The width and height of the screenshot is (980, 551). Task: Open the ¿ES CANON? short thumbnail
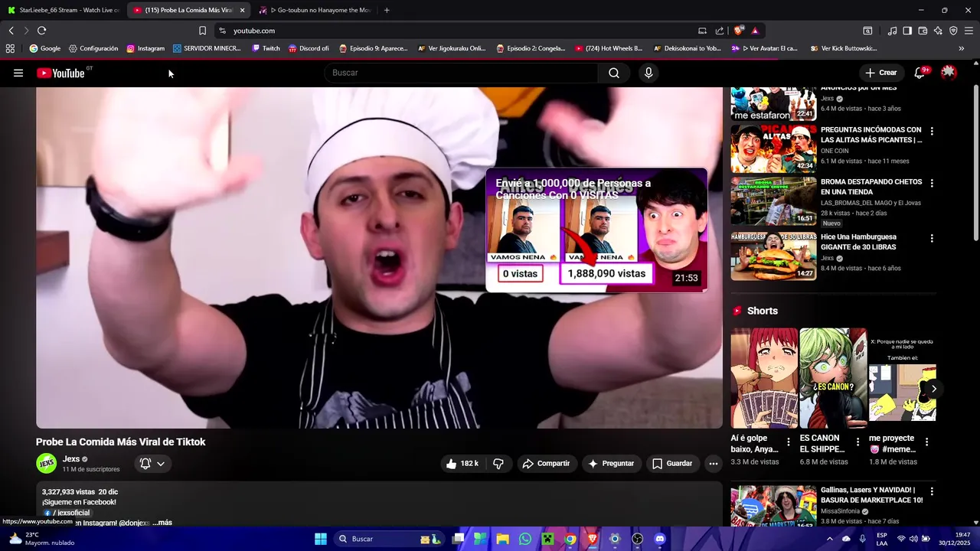(833, 378)
